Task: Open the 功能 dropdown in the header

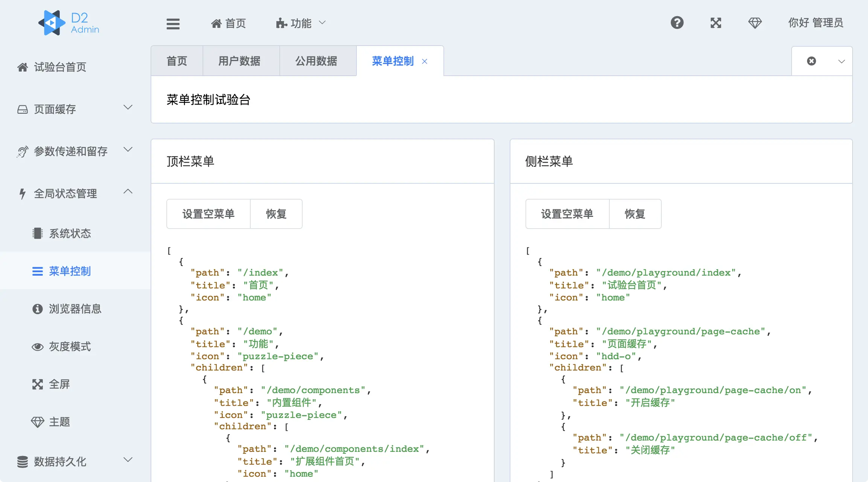Action: point(301,23)
